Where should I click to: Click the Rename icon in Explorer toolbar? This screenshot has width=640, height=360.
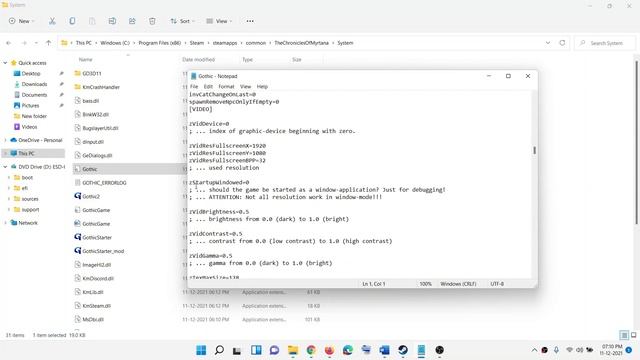[112, 21]
